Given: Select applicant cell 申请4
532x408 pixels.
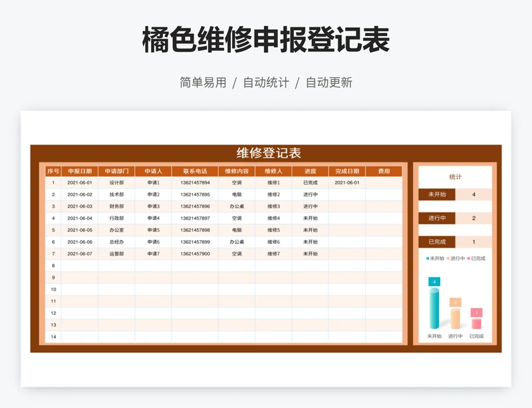Looking at the screenshot, I should click(154, 218).
